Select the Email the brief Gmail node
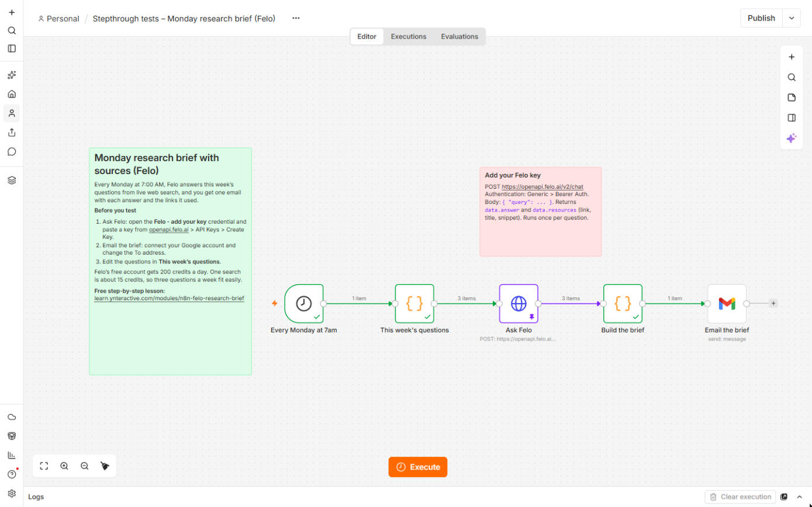The image size is (812, 507). 727,304
